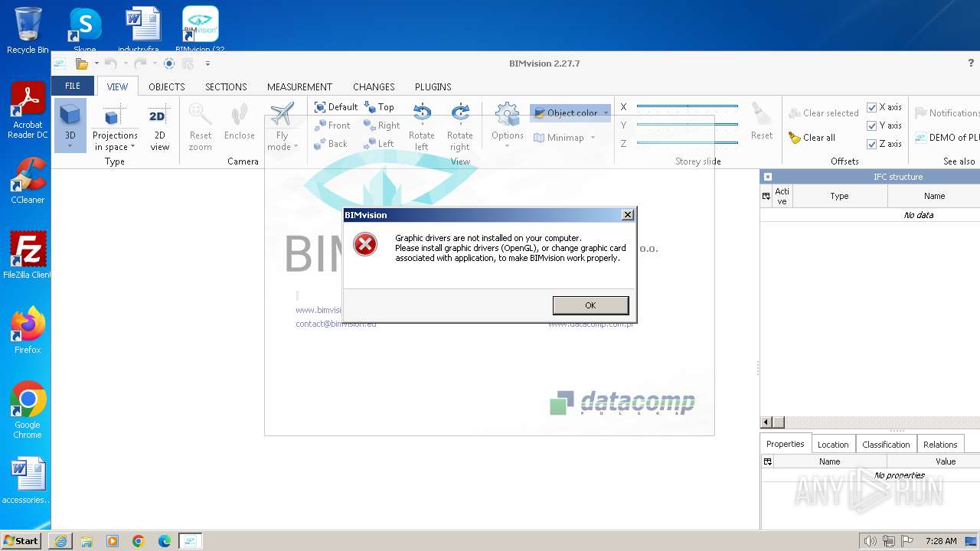The height and width of the screenshot is (551, 980).
Task: Open Google Chrome from the taskbar
Action: coord(138,541)
